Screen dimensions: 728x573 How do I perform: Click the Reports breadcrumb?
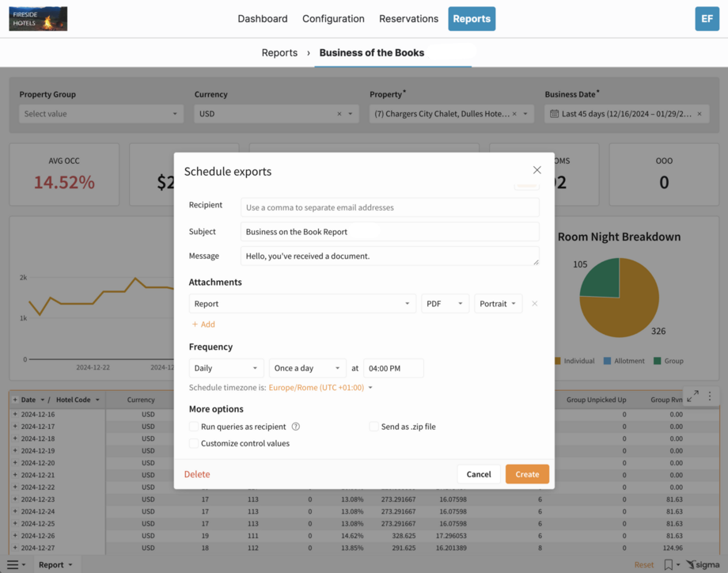coord(279,52)
